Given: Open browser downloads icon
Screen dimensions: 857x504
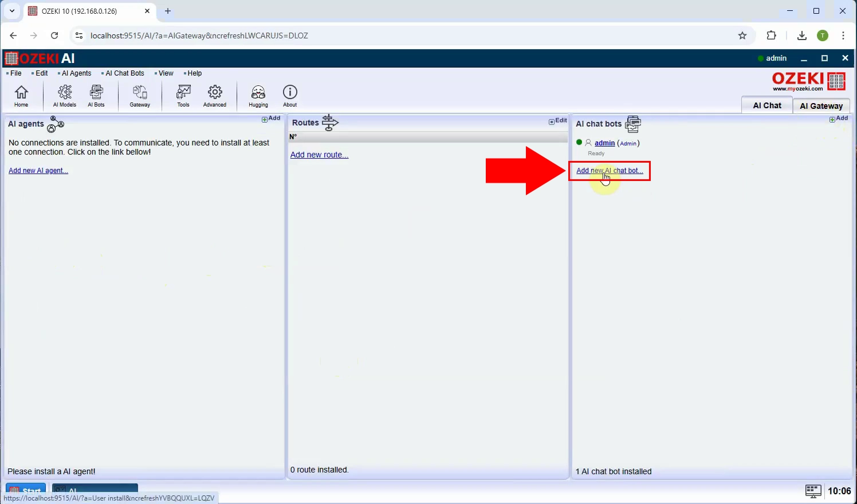Looking at the screenshot, I should click(x=802, y=36).
